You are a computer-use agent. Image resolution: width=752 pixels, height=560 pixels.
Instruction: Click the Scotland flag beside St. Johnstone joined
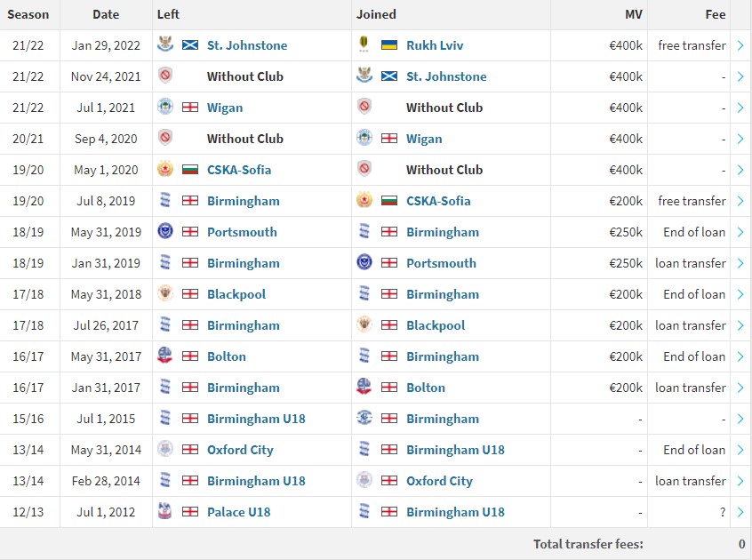pos(389,76)
